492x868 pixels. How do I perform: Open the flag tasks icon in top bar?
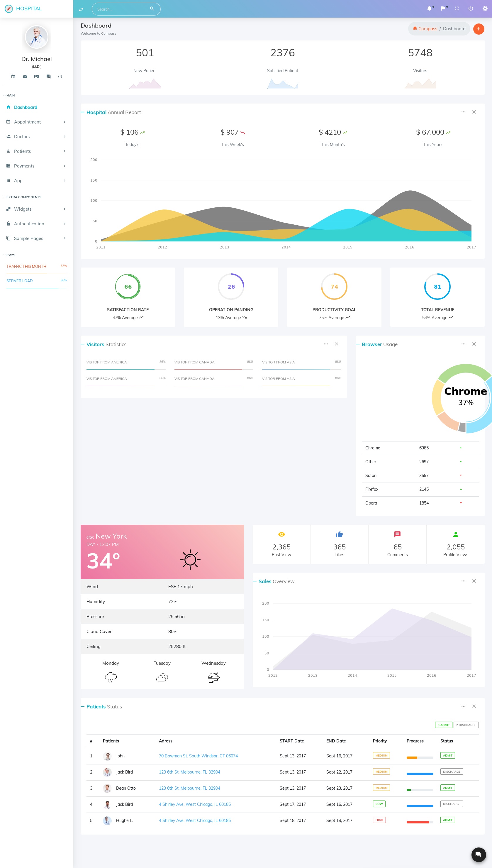tap(443, 9)
